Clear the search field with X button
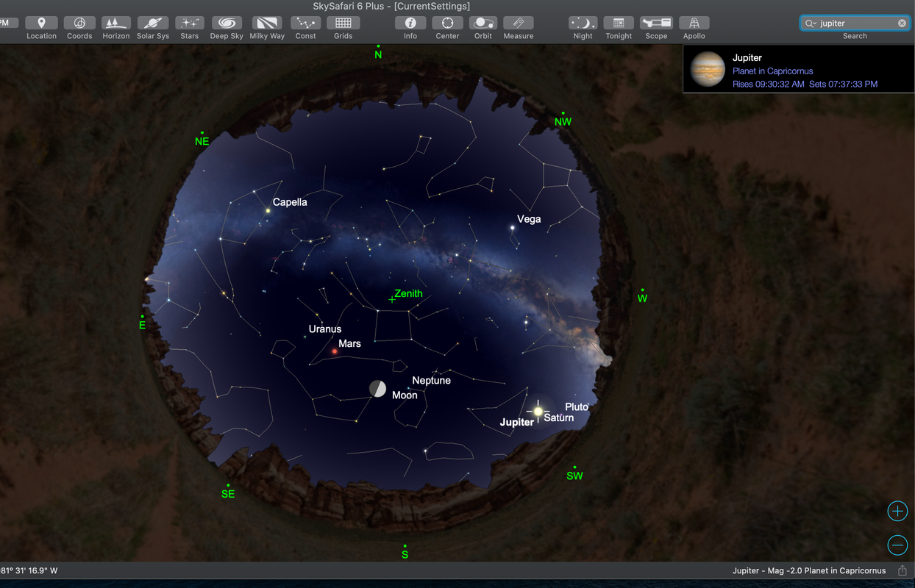Image resolution: width=915 pixels, height=588 pixels. point(902,23)
